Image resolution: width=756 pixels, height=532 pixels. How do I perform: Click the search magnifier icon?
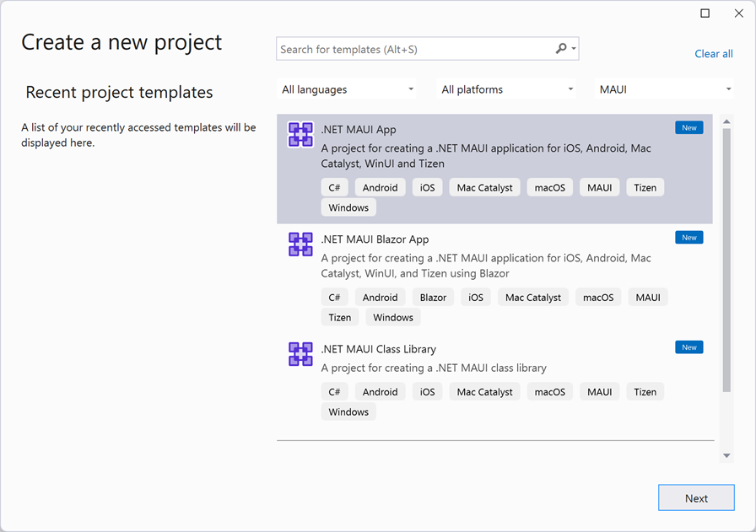pyautogui.click(x=561, y=49)
